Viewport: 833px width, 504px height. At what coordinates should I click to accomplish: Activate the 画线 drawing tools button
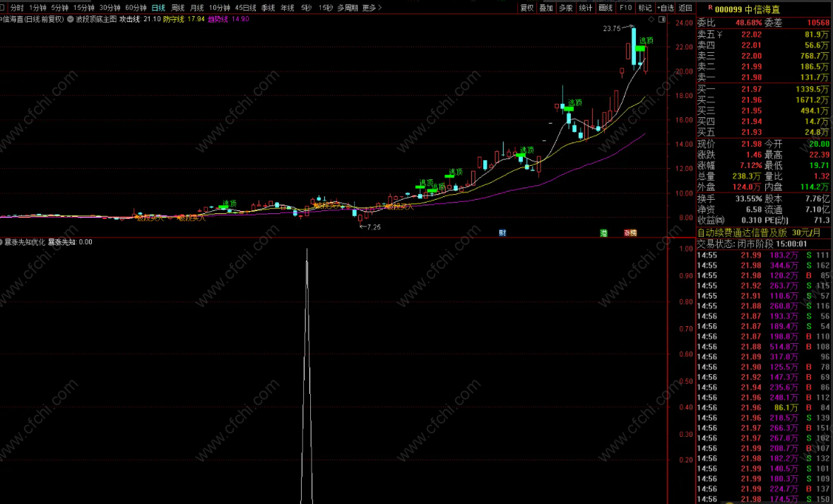605,8
